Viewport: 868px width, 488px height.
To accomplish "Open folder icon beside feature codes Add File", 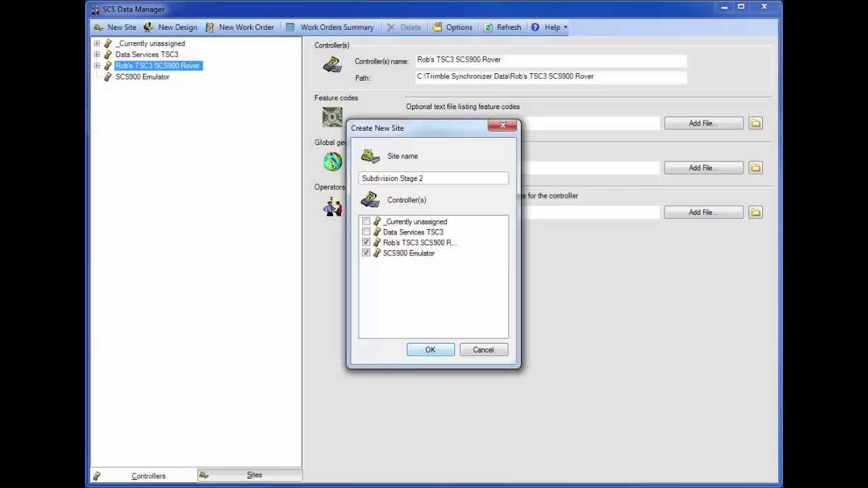I will pyautogui.click(x=755, y=123).
